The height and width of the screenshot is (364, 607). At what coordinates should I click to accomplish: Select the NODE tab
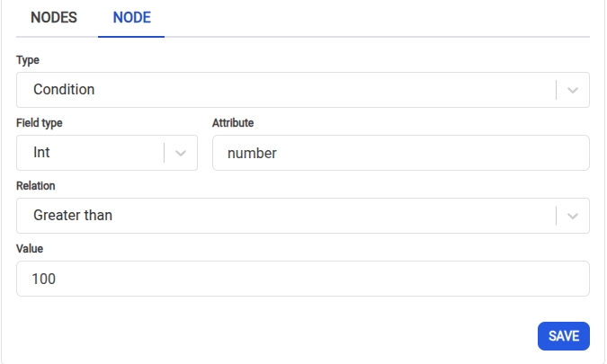[x=131, y=17]
